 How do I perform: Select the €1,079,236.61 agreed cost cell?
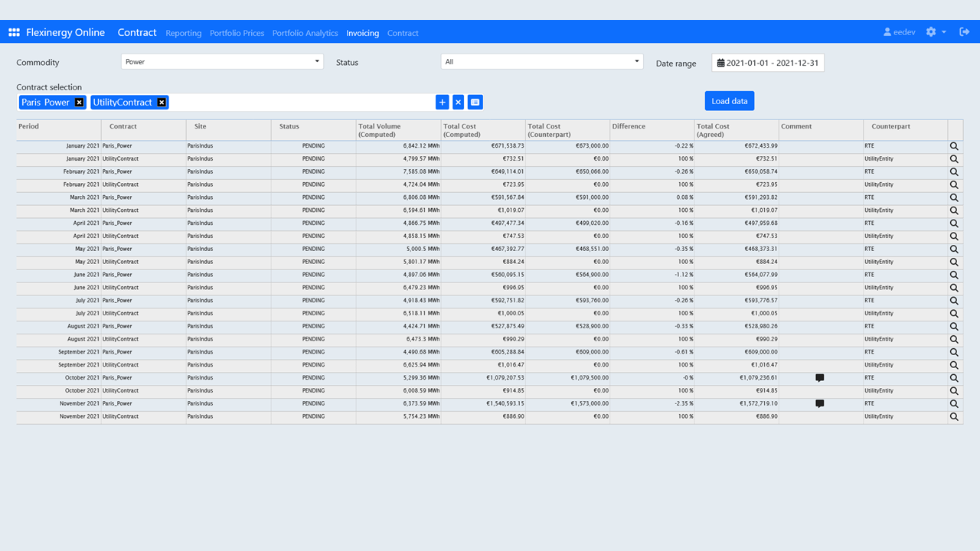click(x=737, y=378)
